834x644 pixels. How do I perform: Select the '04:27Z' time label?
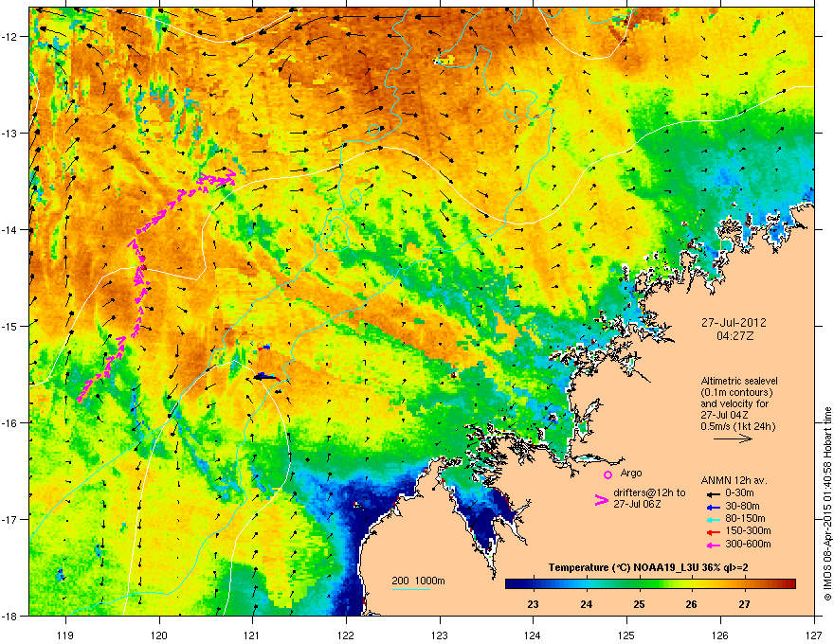734,336
